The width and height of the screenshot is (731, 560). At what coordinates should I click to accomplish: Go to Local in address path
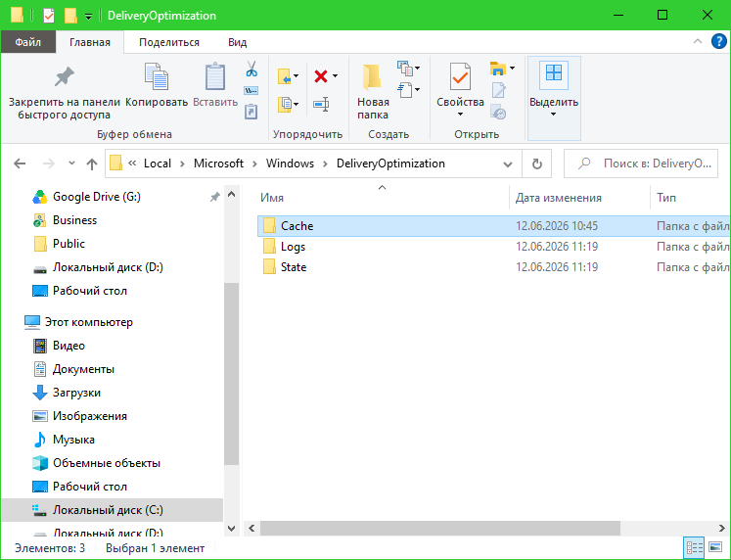[158, 163]
